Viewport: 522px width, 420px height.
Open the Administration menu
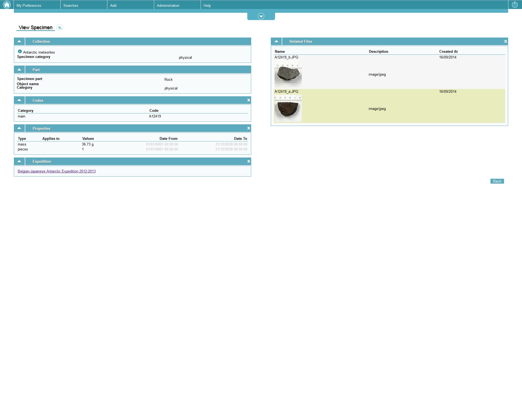point(168,5)
